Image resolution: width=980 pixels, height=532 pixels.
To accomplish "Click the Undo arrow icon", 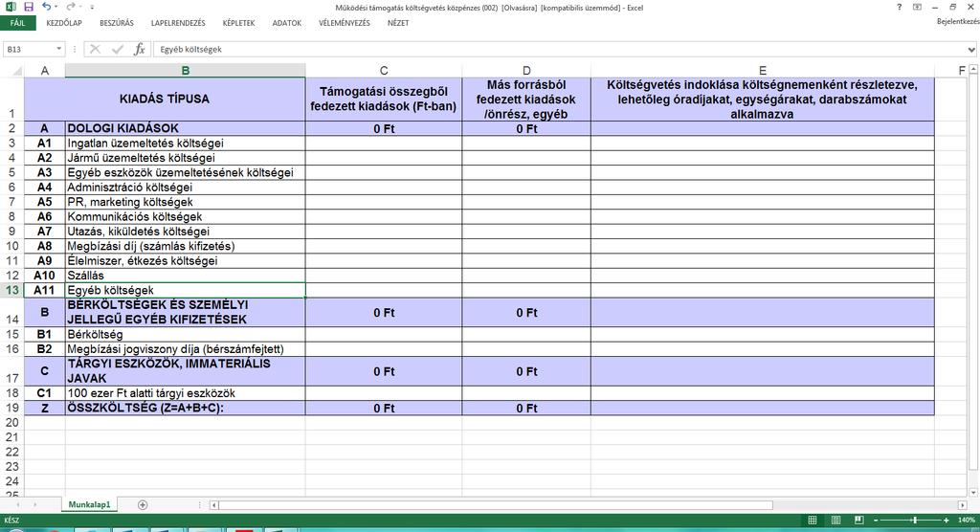I will 46,7.
